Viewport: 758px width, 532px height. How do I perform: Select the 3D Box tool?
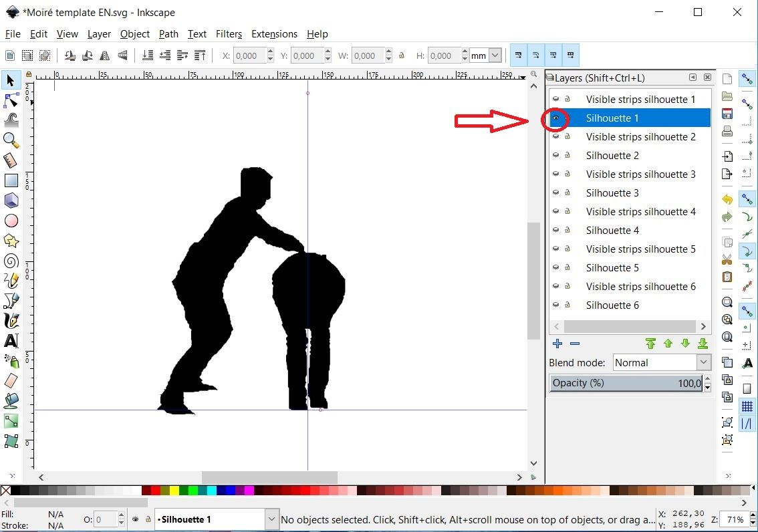tap(10, 201)
